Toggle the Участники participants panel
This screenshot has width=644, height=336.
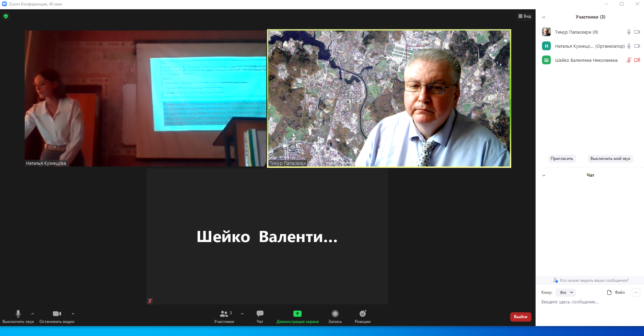[224, 317]
